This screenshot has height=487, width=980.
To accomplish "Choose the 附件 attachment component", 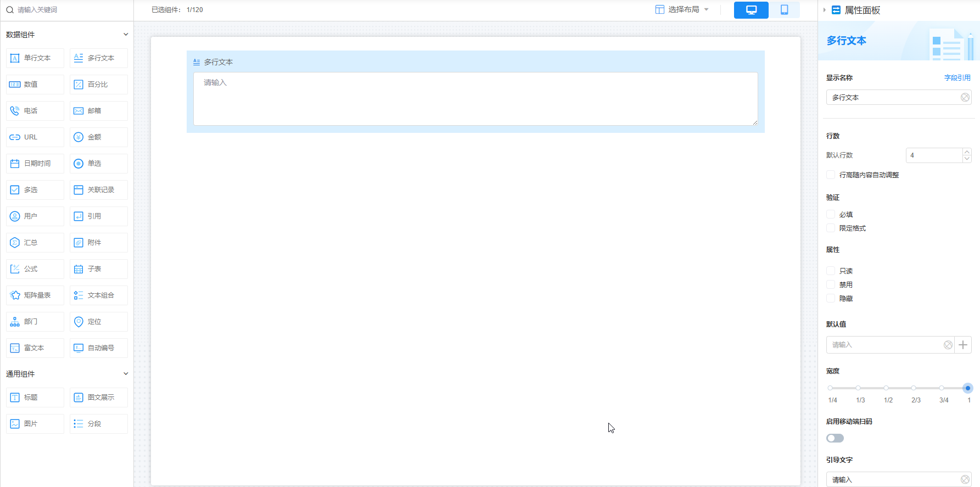I will pyautogui.click(x=99, y=243).
